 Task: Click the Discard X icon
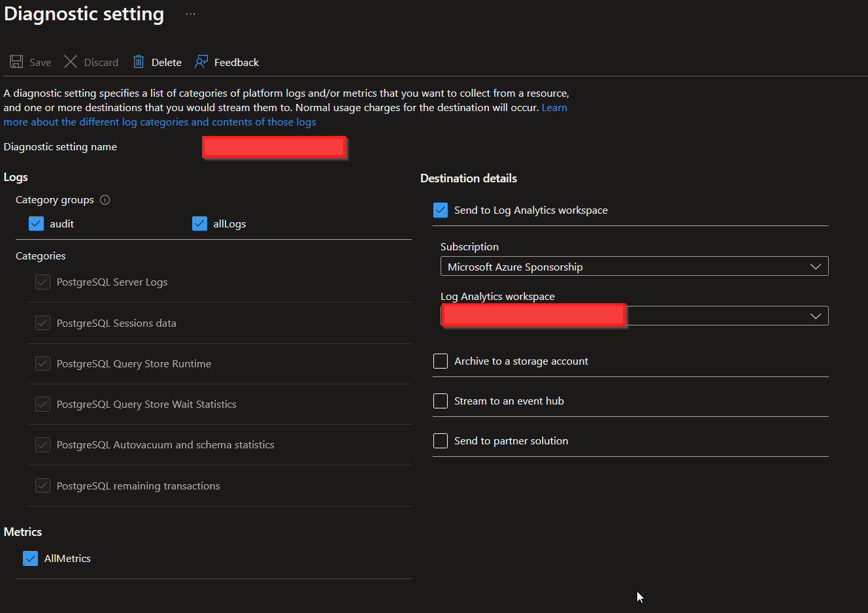(x=71, y=62)
